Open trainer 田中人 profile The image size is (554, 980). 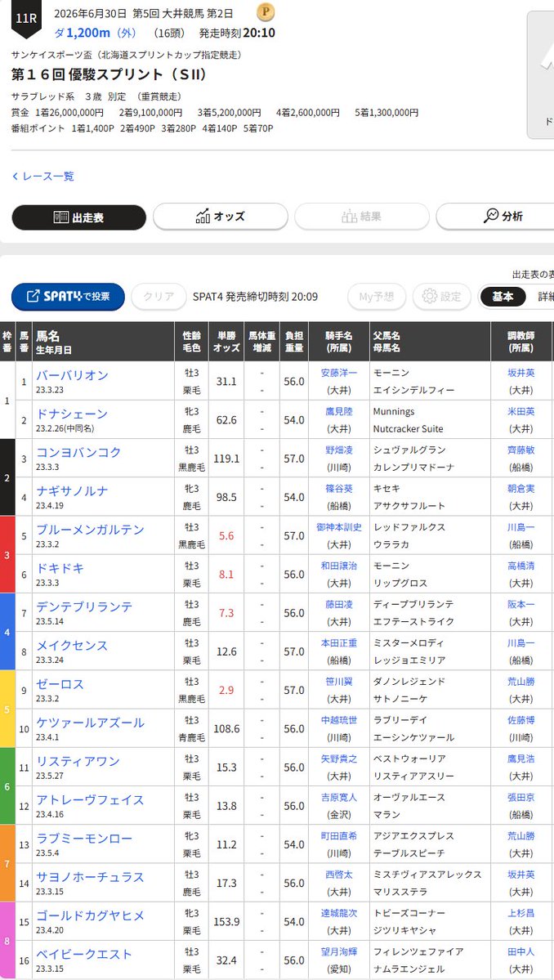coord(520,952)
